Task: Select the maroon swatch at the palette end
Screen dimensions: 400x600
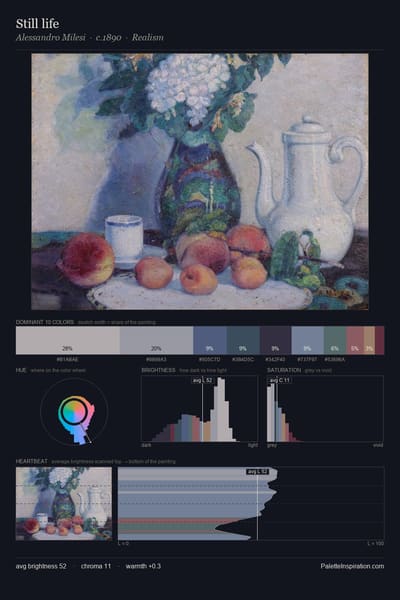Action: tap(379, 340)
